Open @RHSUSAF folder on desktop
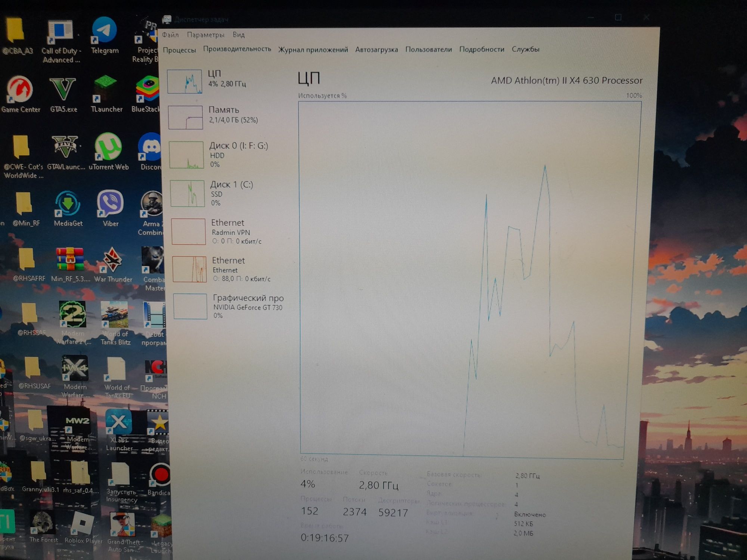This screenshot has width=747, height=560. click(x=34, y=373)
